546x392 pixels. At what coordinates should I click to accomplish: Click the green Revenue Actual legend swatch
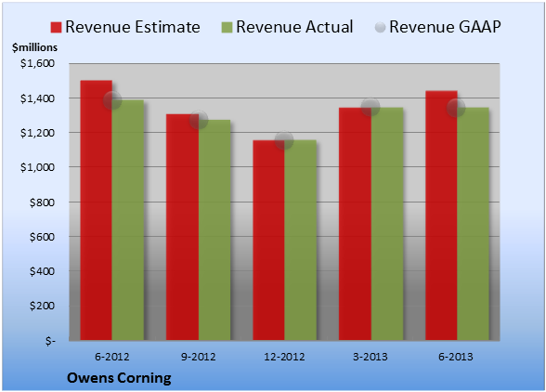point(227,27)
